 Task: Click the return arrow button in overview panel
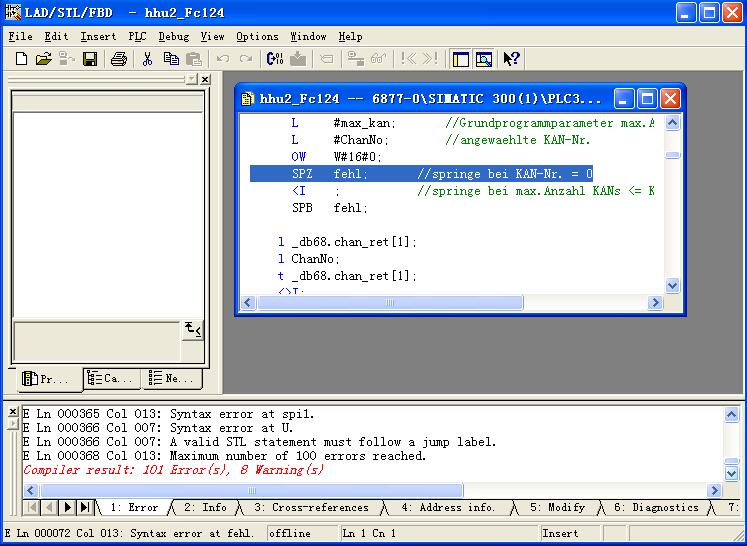(x=193, y=330)
